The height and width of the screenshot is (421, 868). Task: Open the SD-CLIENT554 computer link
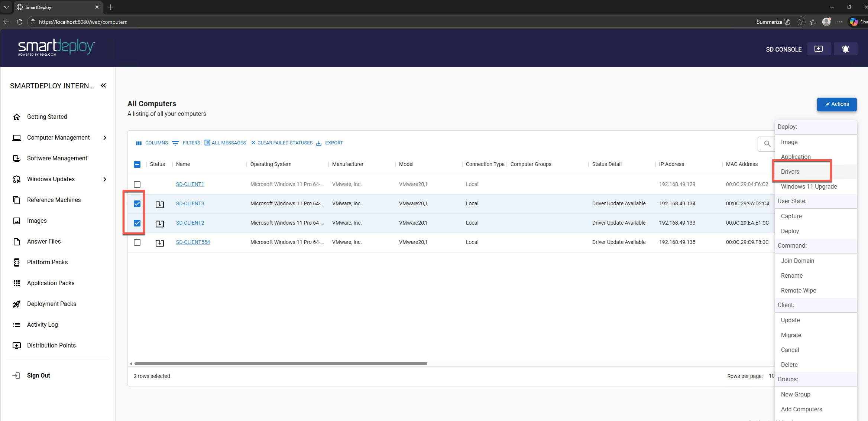click(193, 242)
